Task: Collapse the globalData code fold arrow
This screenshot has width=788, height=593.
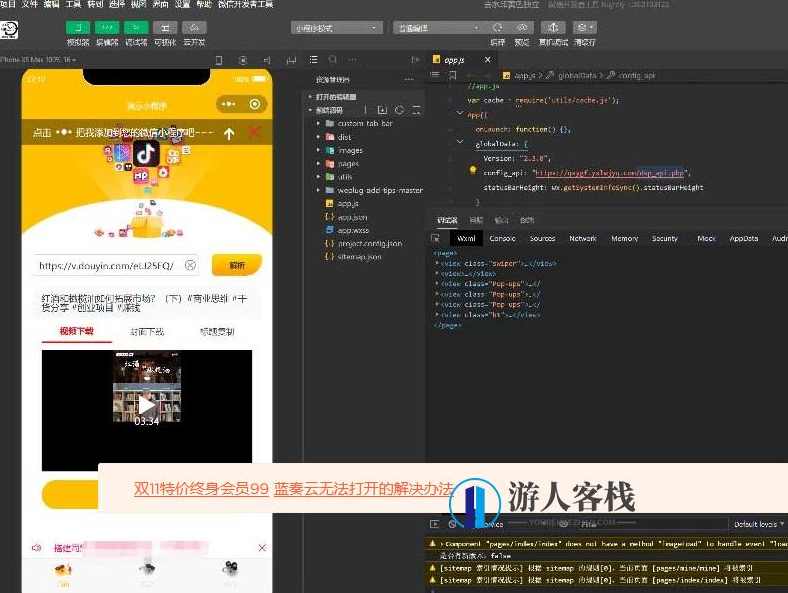Action: pos(460,142)
